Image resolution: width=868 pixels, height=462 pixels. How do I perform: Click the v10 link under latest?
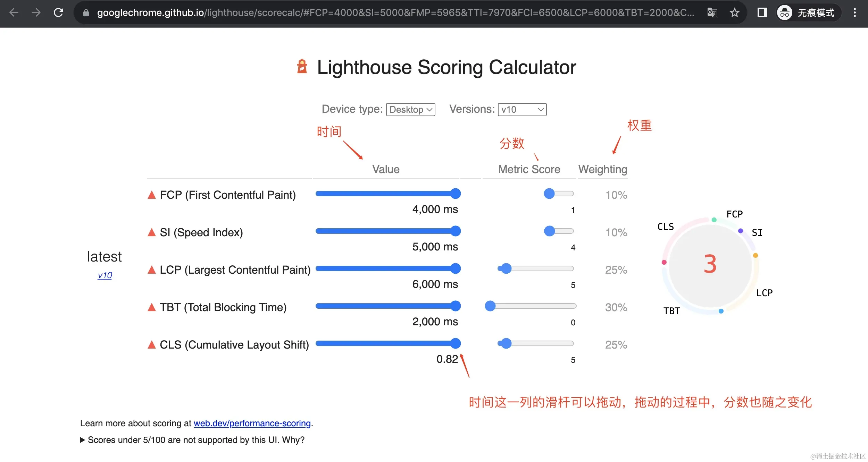[x=105, y=275]
